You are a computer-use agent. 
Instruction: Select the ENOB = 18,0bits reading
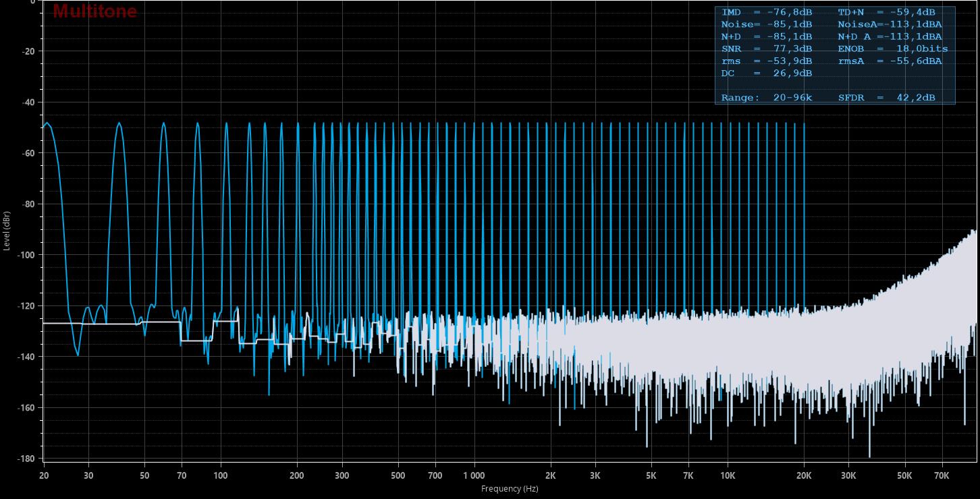coord(893,49)
